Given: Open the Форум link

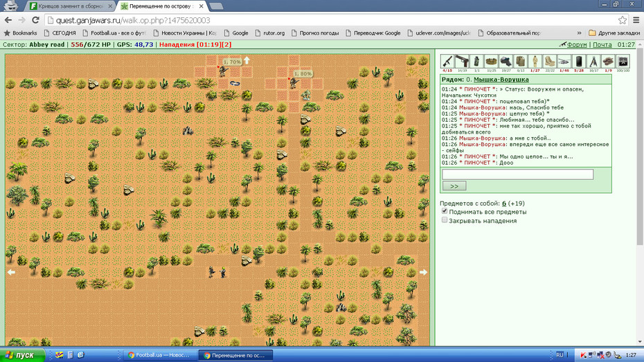Looking at the screenshot, I should 577,44.
